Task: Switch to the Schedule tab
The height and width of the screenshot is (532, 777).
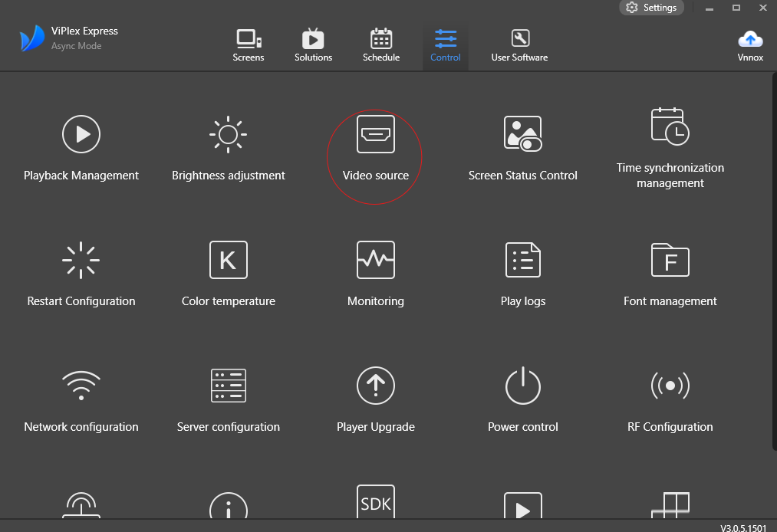Action: (381, 45)
